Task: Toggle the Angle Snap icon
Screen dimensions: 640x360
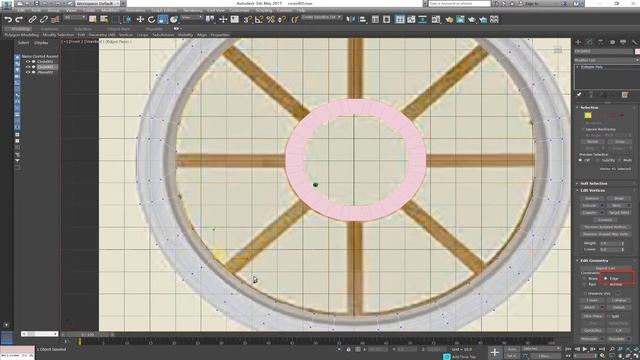Action: [x=259, y=19]
